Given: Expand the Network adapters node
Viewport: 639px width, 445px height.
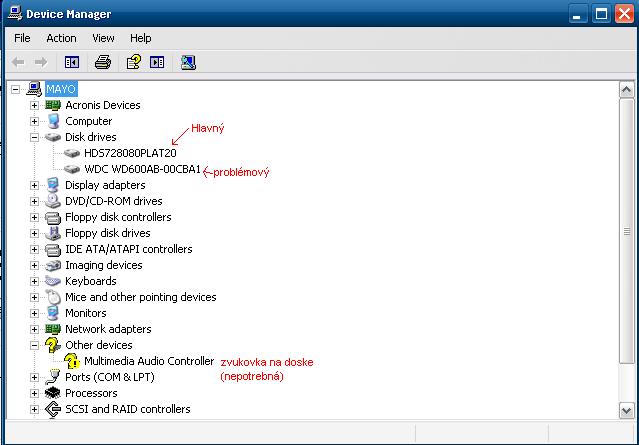Looking at the screenshot, I should tap(34, 329).
